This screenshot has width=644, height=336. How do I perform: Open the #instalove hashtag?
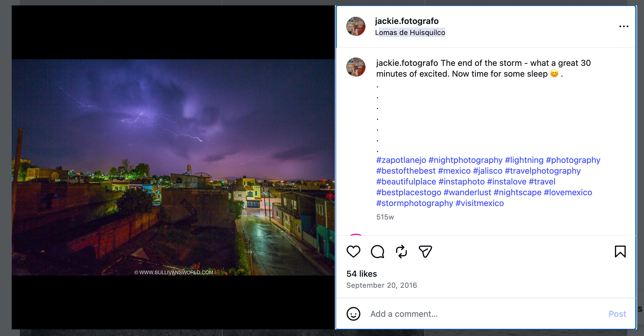tap(507, 182)
